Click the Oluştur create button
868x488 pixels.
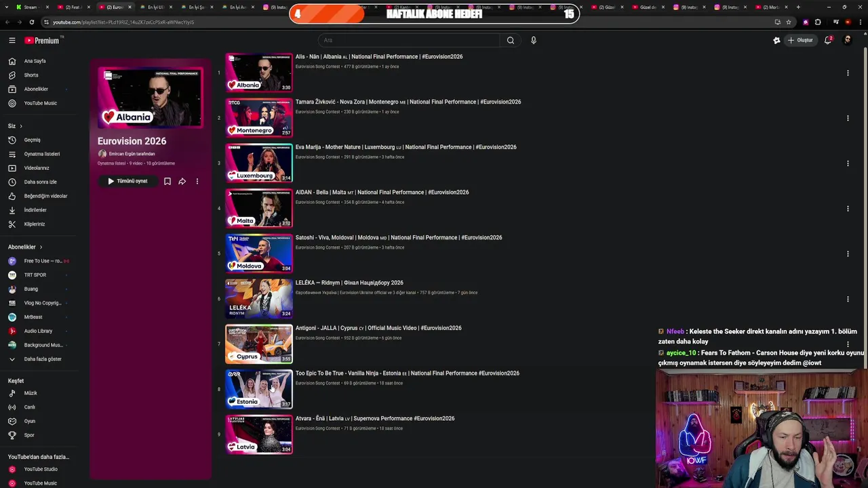(x=800, y=40)
